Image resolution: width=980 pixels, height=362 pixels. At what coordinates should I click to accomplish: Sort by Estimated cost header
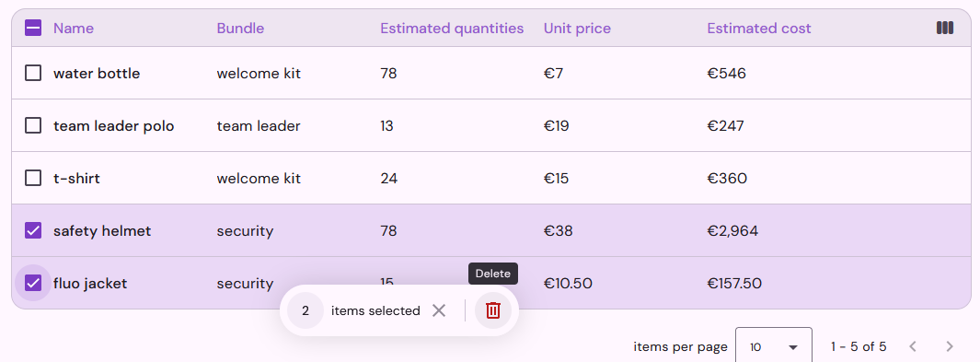[759, 29]
